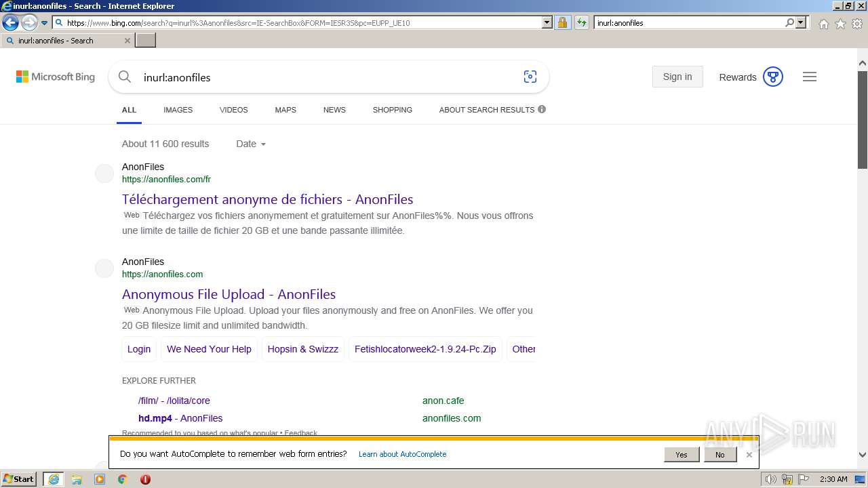Open the File Explorer taskbar icon
The image size is (868, 488).
pos(77,479)
